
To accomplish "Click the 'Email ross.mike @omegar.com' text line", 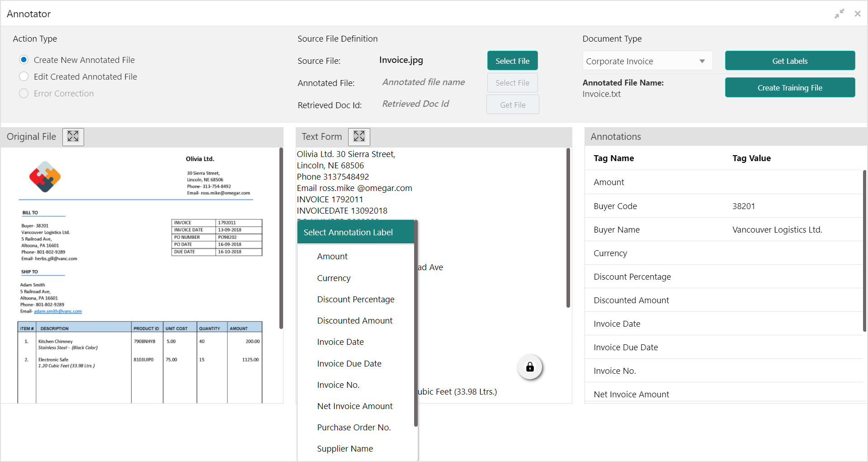I will click(x=354, y=188).
